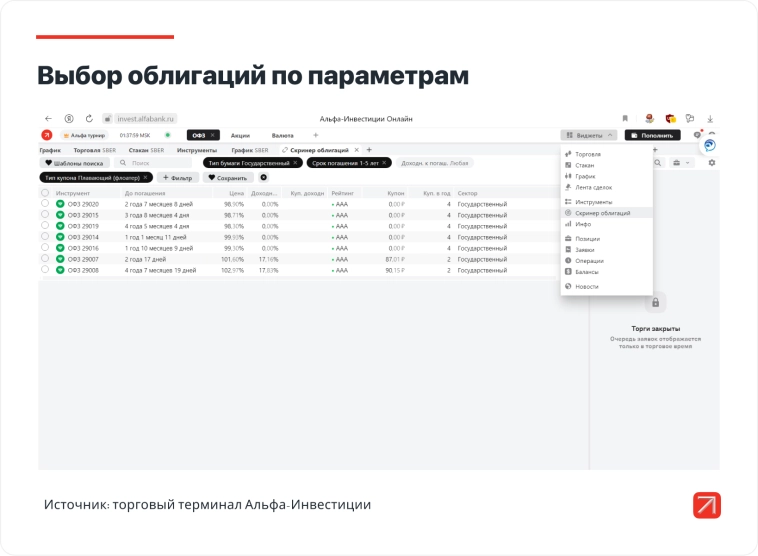
Task: Click the red Alfa logo icon
Action: pyautogui.click(x=47, y=135)
